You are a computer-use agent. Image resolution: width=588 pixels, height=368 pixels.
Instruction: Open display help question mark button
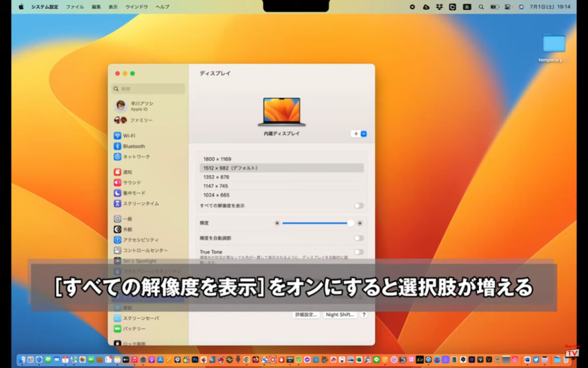coord(364,315)
